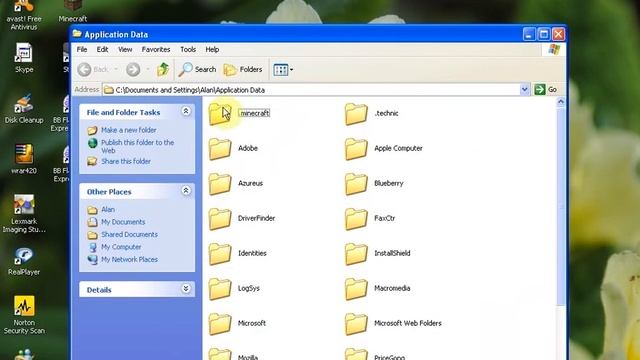The image size is (640, 360).
Task: Select the LogSys folder icon
Action: pos(220,289)
